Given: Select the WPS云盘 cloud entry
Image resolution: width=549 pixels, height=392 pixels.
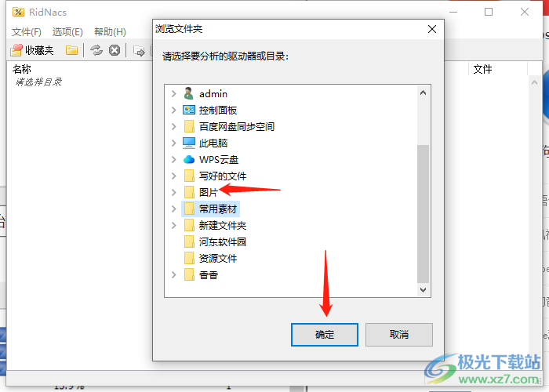Looking at the screenshot, I should click(x=219, y=160).
